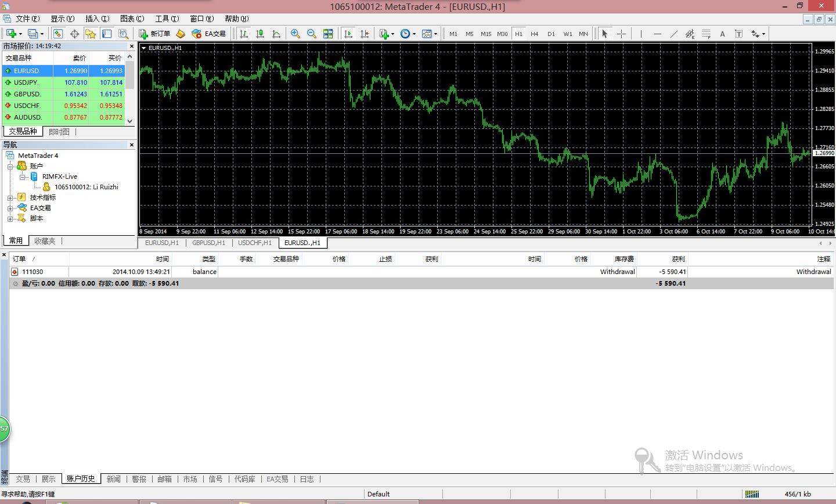Select the M5 timeframe
Image resolution: width=836 pixels, height=504 pixels.
pos(470,34)
